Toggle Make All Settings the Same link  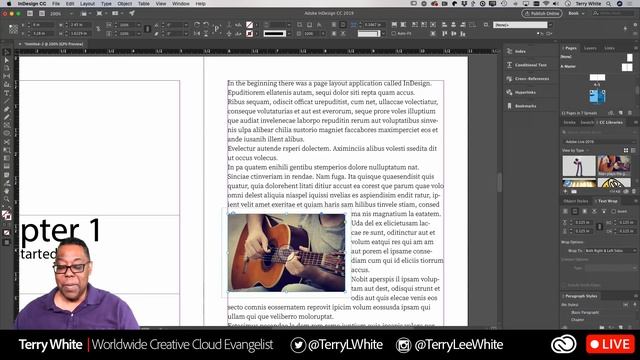(600, 227)
